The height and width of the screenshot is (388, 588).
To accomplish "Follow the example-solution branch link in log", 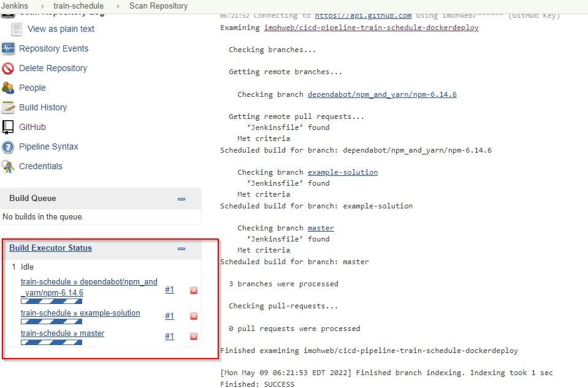I will pos(343,172).
